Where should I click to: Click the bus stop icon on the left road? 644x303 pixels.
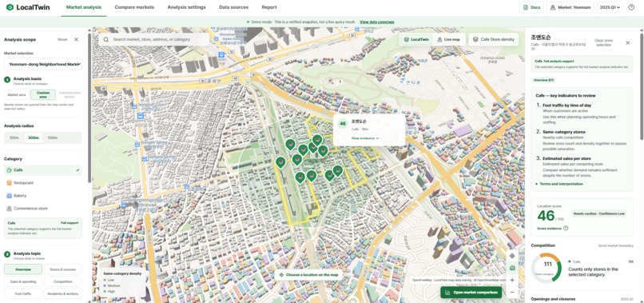pos(141,116)
